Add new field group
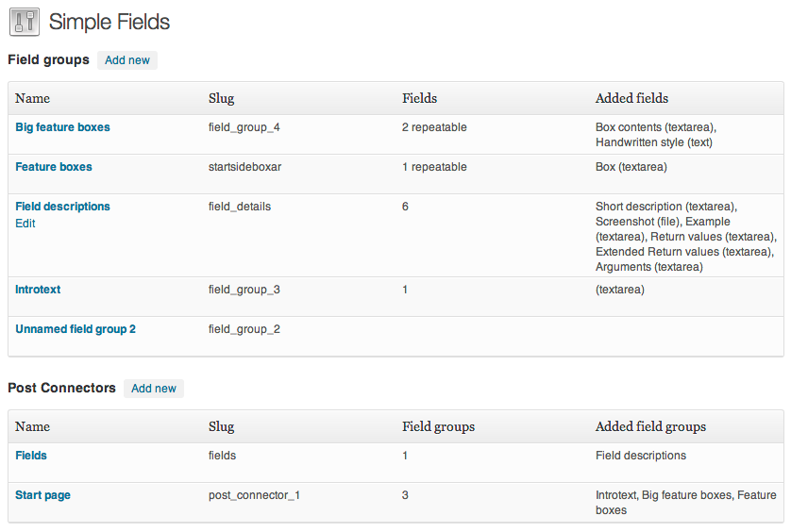The height and width of the screenshot is (532, 791). (127, 60)
